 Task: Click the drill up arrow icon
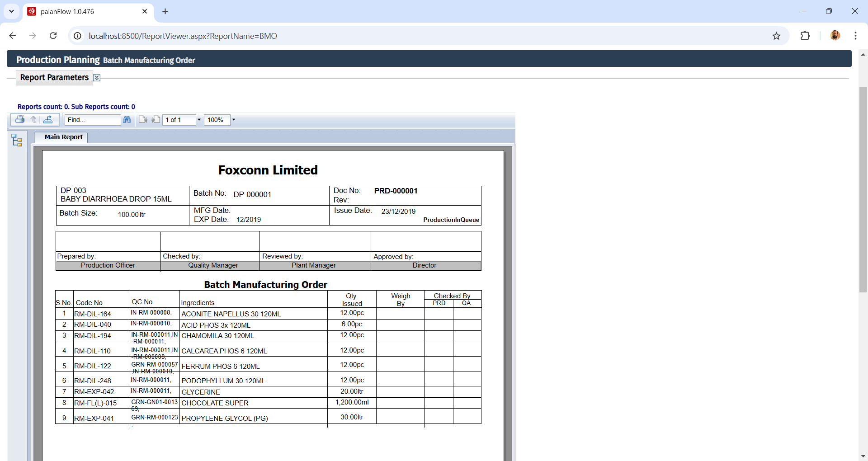33,119
